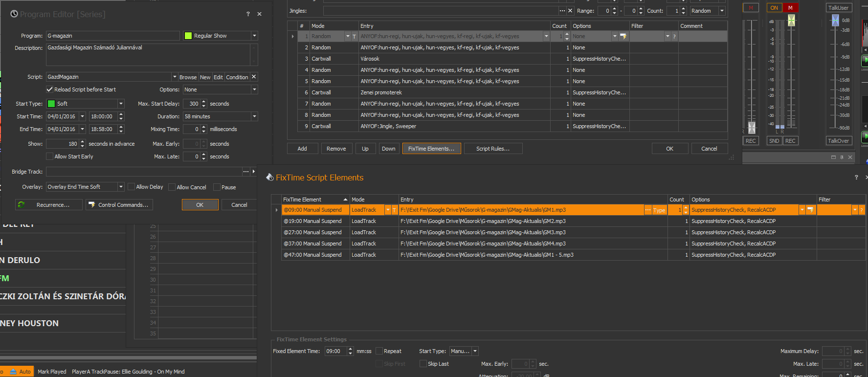Click filter question mark in @09:00 FixTime row
The width and height of the screenshot is (868, 377).
click(862, 210)
